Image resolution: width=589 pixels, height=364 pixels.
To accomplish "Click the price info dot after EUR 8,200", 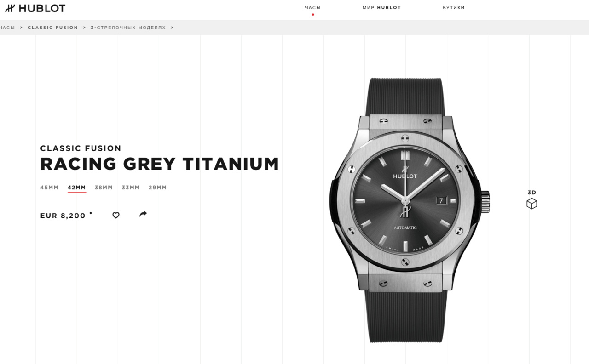I will [x=91, y=213].
